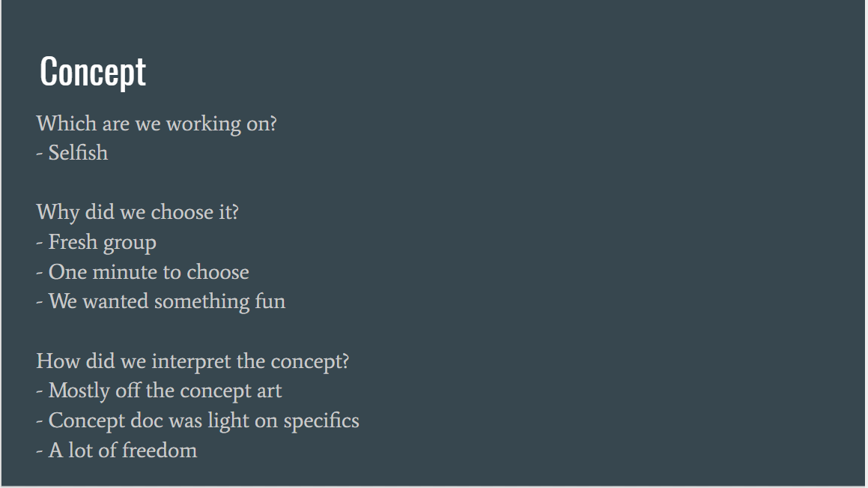Click the "We wanted something fun" bullet
Viewport: 868px width, 488px height.
tap(166, 301)
